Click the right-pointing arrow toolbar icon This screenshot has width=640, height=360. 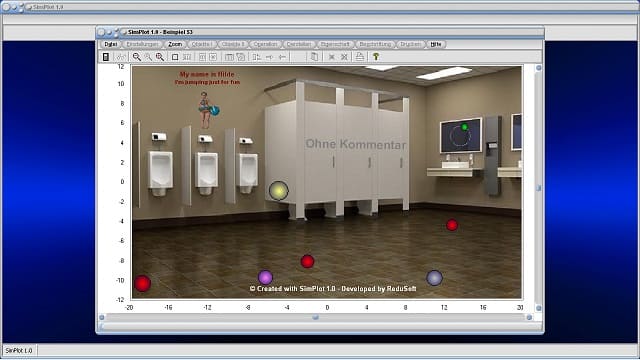[x=269, y=57]
